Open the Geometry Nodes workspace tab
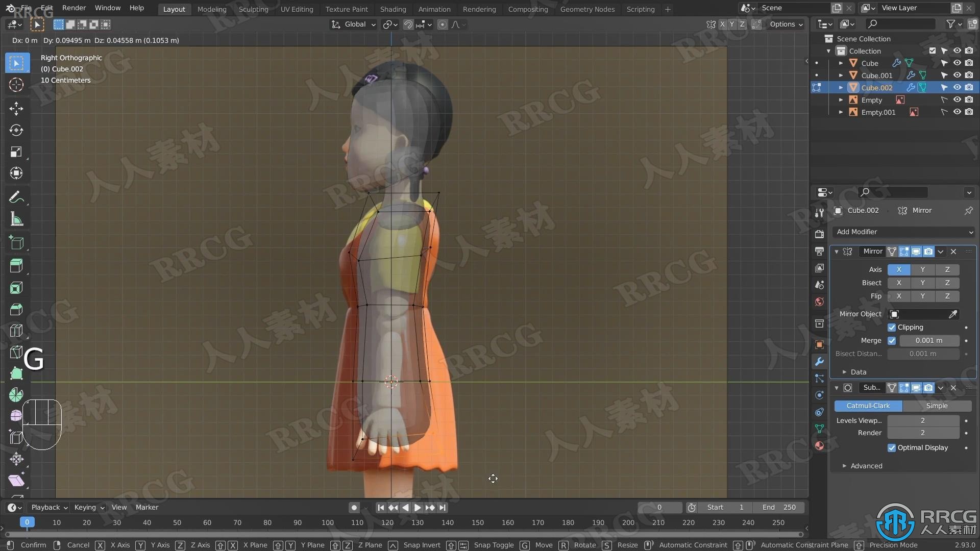The height and width of the screenshot is (551, 980). (587, 8)
